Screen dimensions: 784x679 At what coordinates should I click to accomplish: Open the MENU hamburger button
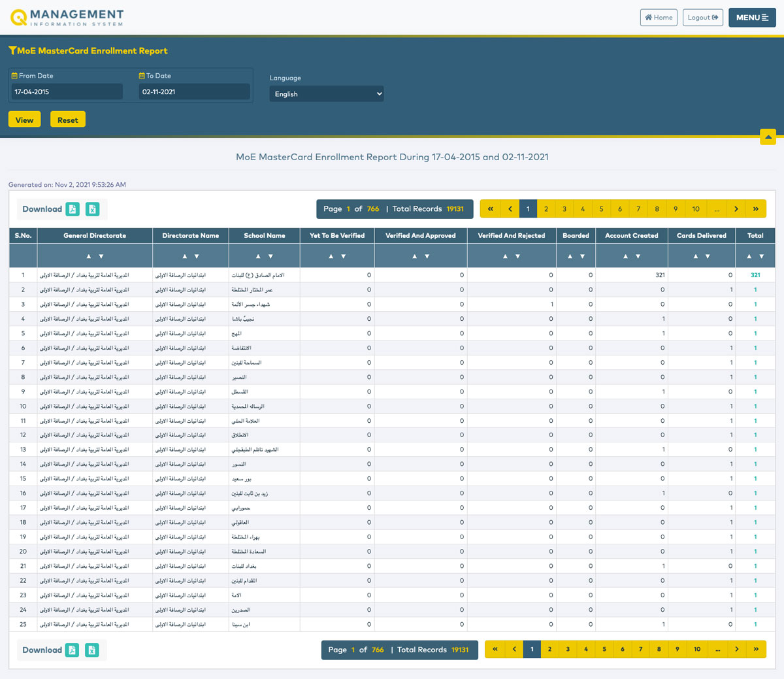tap(752, 18)
